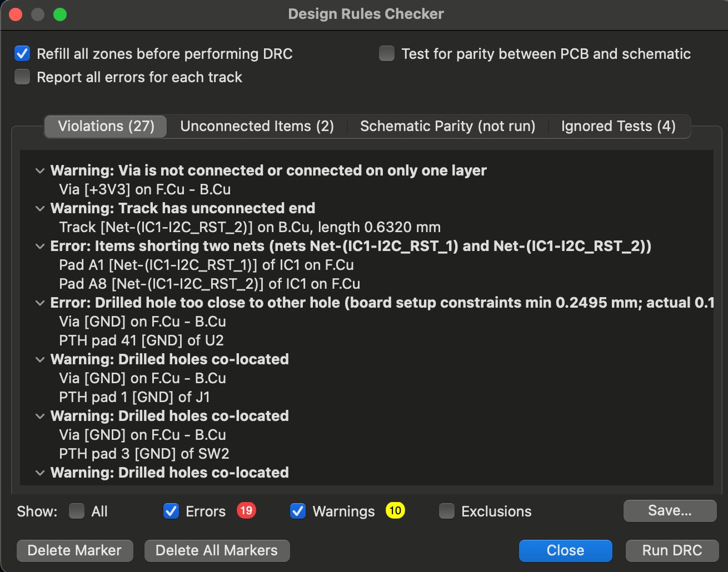Click the Run DRC button
The width and height of the screenshot is (728, 572).
[x=672, y=550]
